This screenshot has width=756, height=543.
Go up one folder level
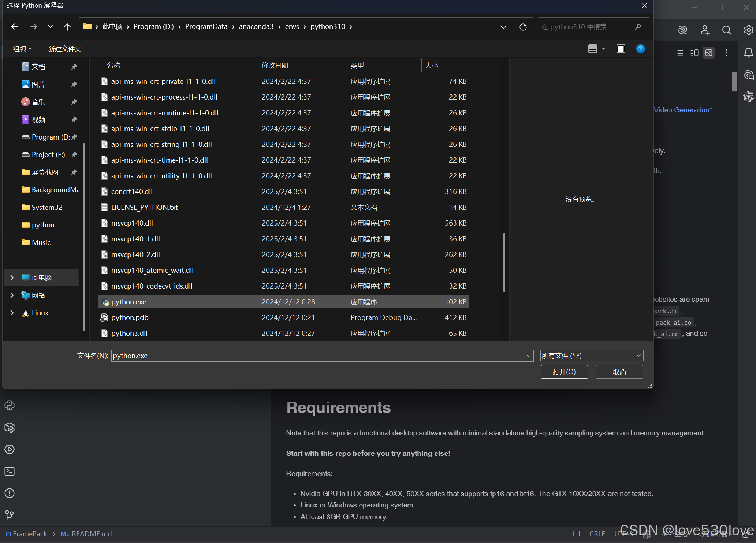coord(67,27)
